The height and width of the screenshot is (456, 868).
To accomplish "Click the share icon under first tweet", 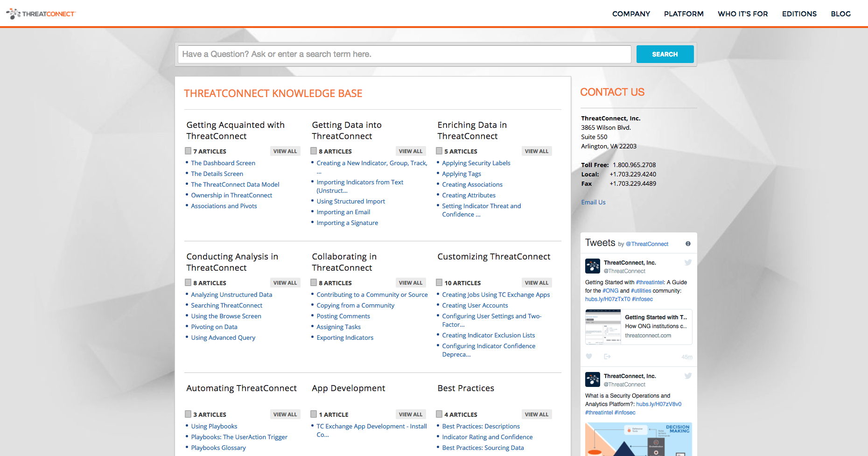I will tap(607, 357).
